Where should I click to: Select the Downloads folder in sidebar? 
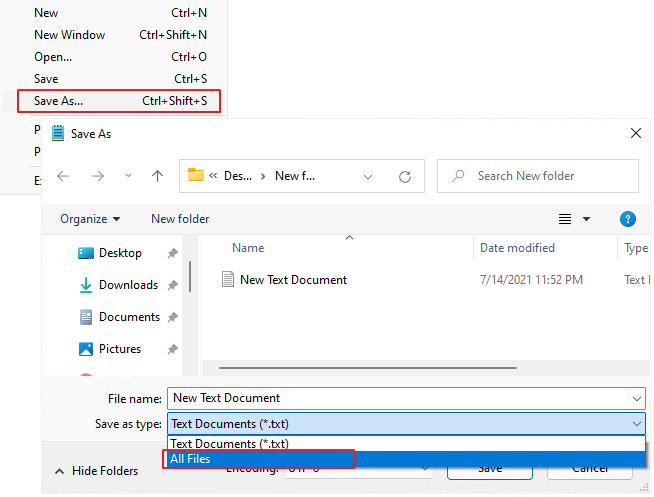click(x=127, y=285)
